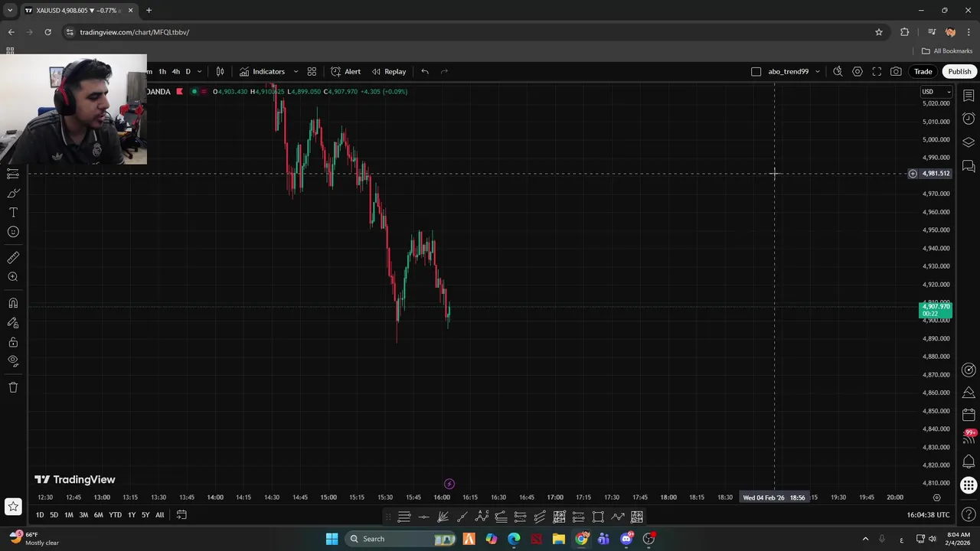Select the 1Y date range
The image size is (980, 551).
click(x=132, y=515)
